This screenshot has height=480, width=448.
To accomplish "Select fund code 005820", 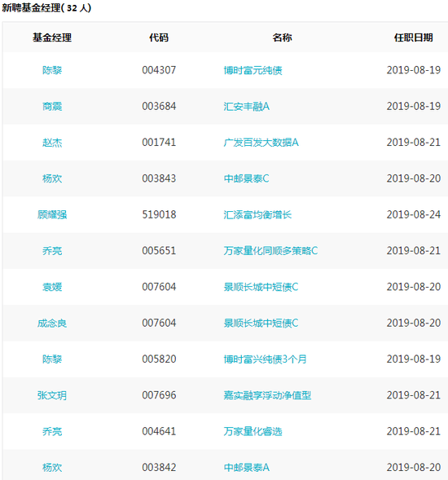I will point(159,359).
